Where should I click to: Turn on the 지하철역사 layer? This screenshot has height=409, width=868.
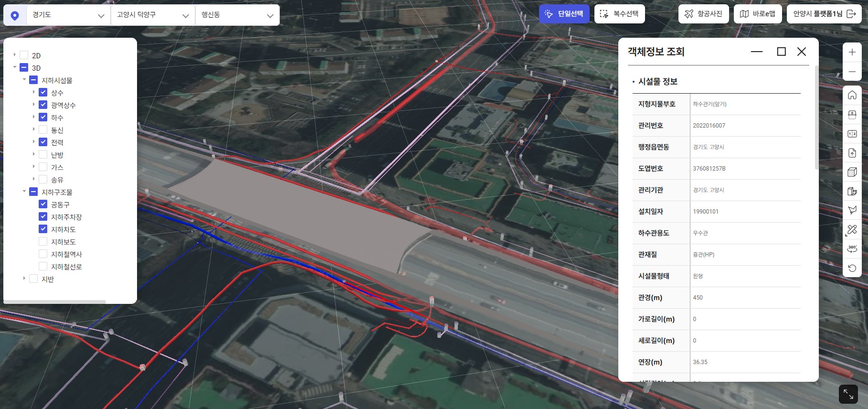point(43,254)
